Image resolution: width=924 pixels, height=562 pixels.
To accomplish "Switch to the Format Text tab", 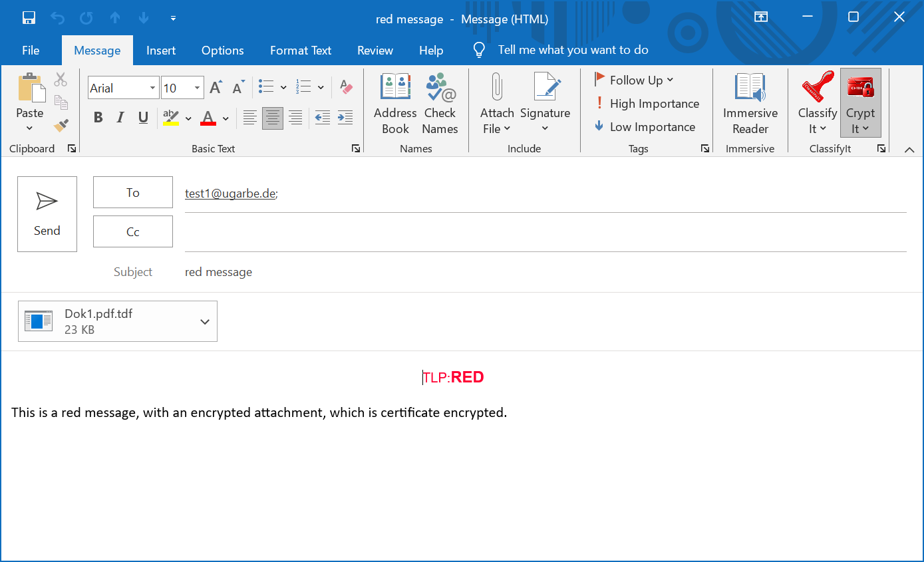I will point(301,51).
